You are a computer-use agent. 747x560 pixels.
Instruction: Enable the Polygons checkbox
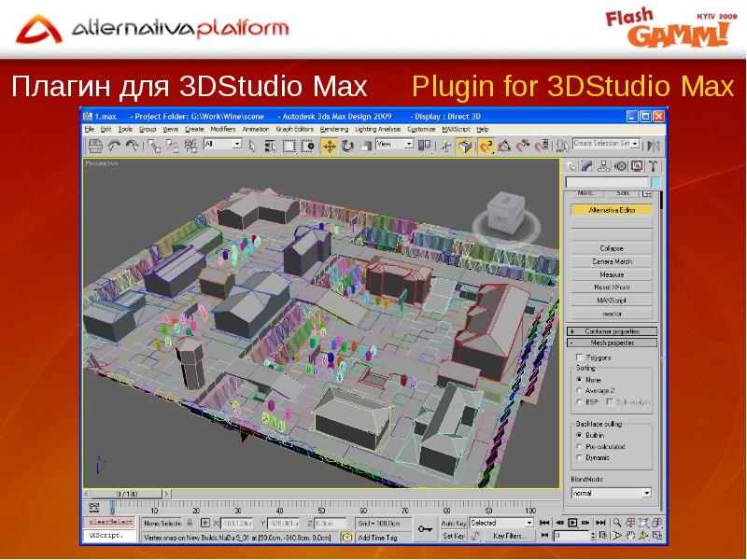coord(579,357)
